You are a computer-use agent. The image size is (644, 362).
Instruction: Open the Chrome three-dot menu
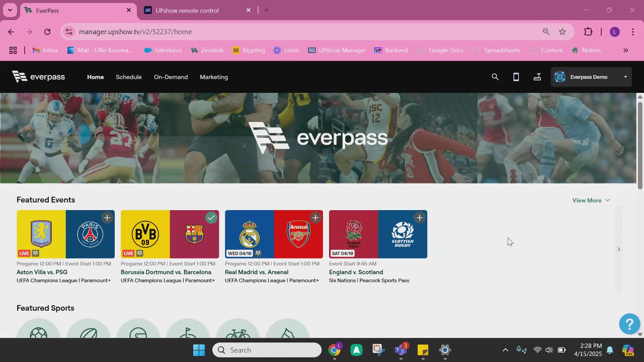(633, 32)
